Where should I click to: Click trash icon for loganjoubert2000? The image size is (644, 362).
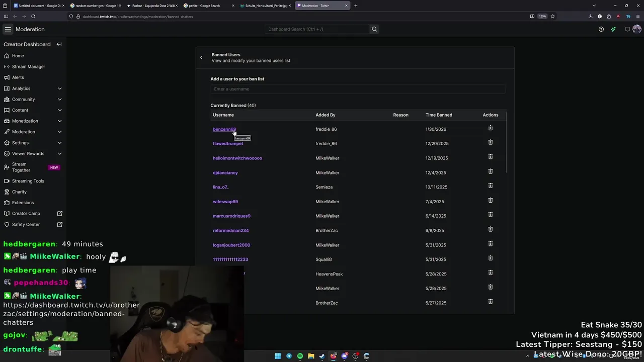[491, 244]
